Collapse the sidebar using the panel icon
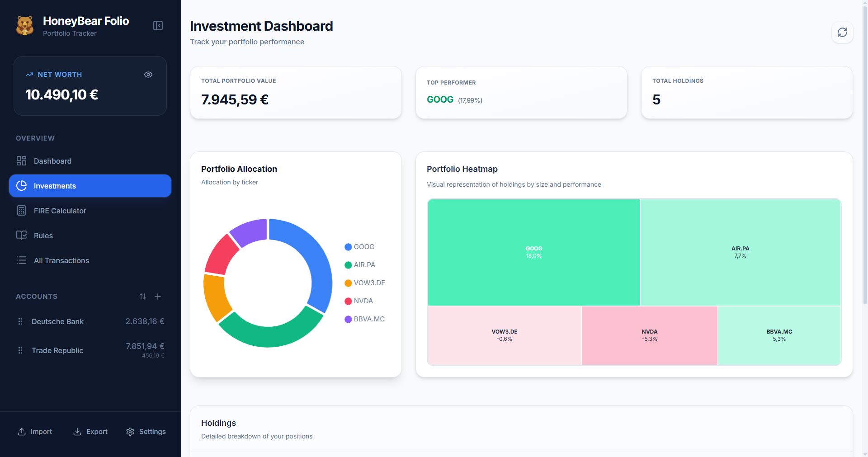This screenshot has width=868, height=457. (158, 25)
